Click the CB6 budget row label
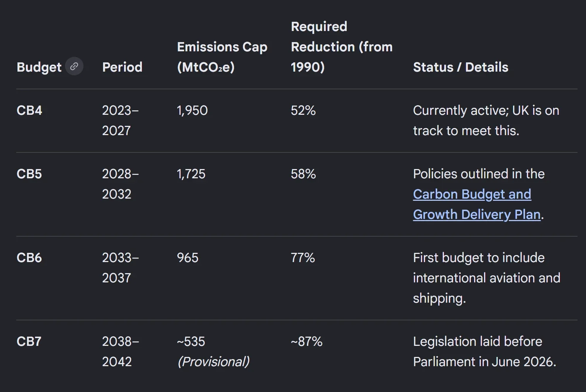This screenshot has width=586, height=392. click(x=29, y=258)
